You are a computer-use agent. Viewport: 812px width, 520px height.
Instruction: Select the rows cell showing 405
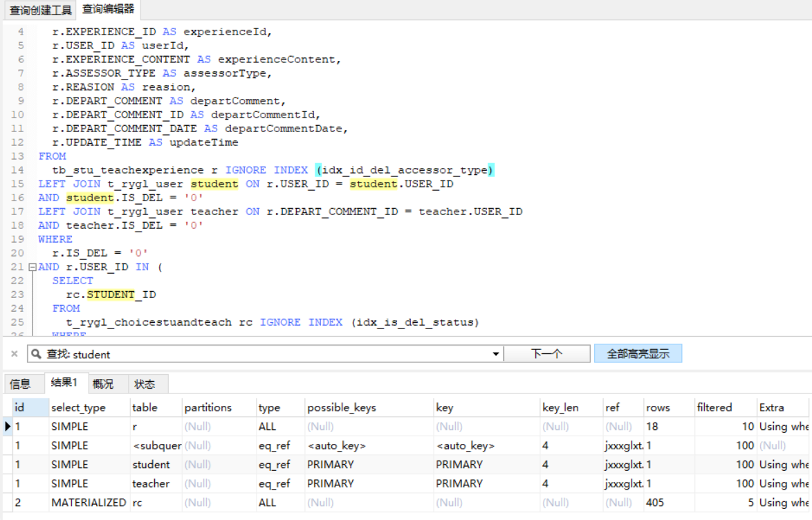pos(655,503)
